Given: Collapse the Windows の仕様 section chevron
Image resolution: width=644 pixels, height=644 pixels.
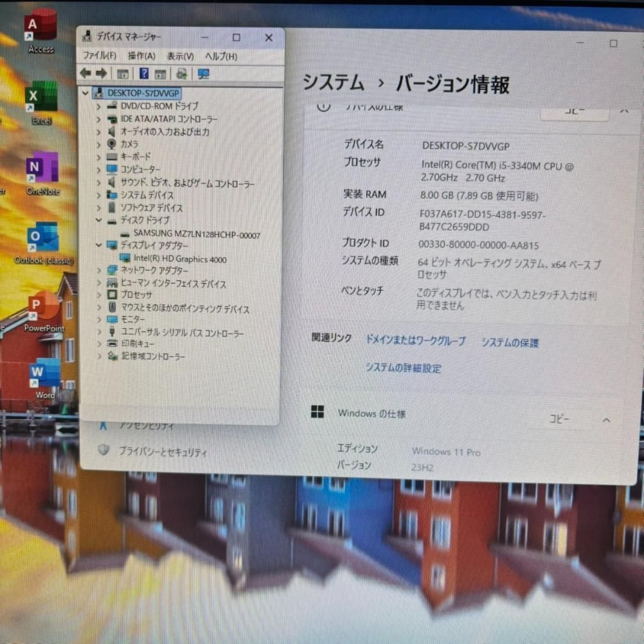Looking at the screenshot, I should click(x=606, y=420).
